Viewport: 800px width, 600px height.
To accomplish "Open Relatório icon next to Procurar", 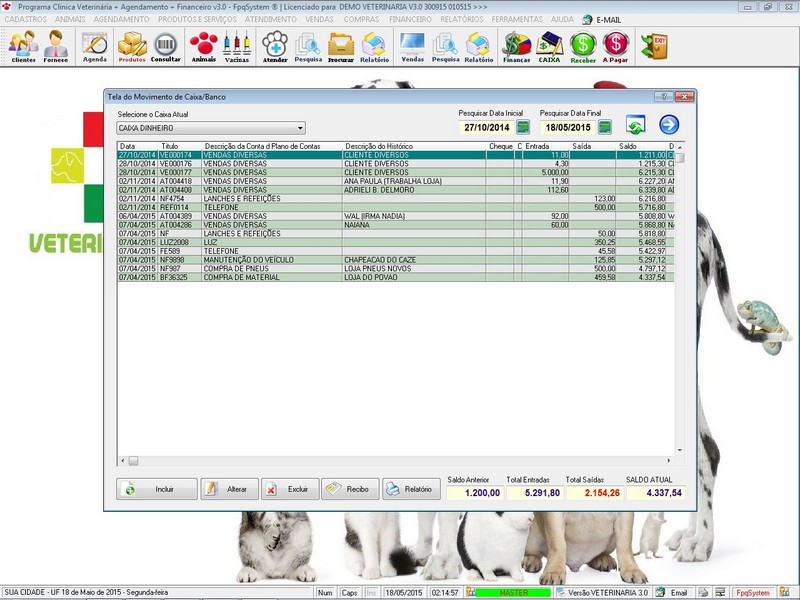I will [374, 46].
